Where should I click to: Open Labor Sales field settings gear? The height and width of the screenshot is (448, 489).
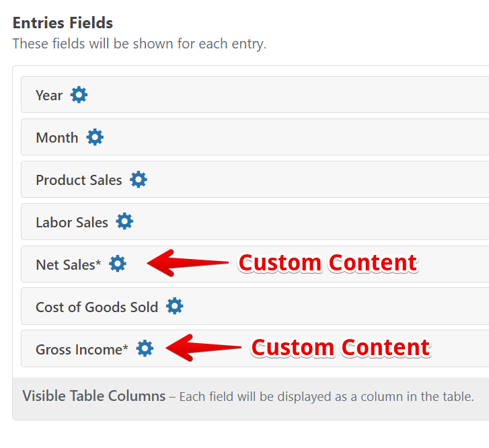click(124, 222)
